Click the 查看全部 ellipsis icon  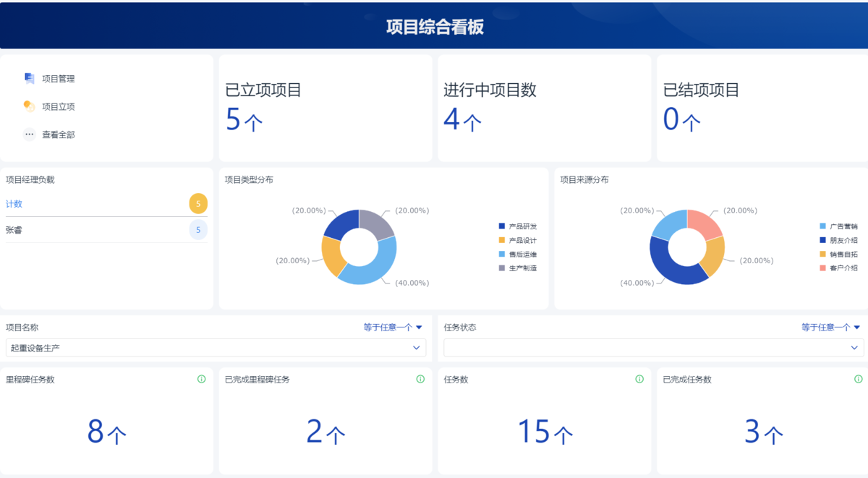pos(27,134)
